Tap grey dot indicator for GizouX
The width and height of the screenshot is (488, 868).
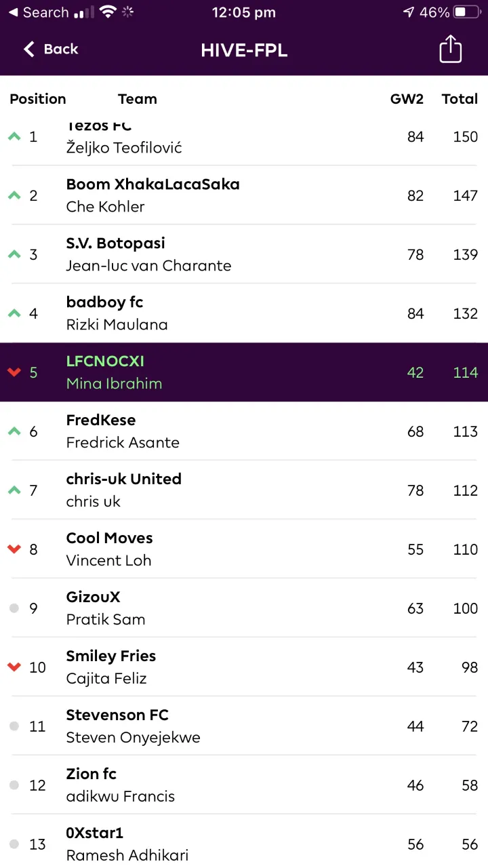click(14, 608)
